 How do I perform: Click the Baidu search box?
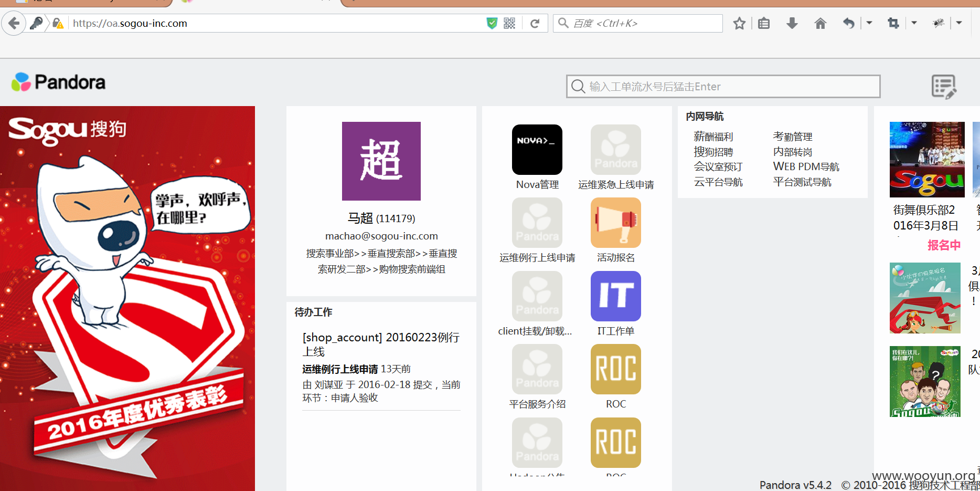click(638, 23)
